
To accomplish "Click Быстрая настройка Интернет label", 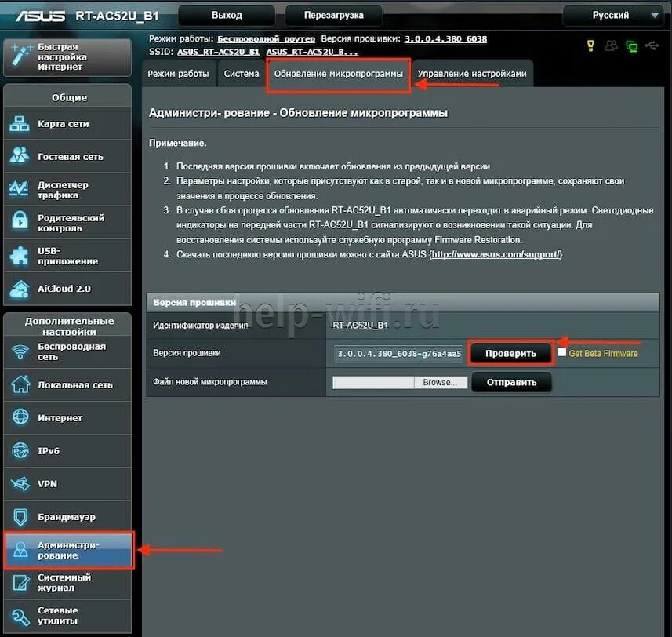I will 62,56.
